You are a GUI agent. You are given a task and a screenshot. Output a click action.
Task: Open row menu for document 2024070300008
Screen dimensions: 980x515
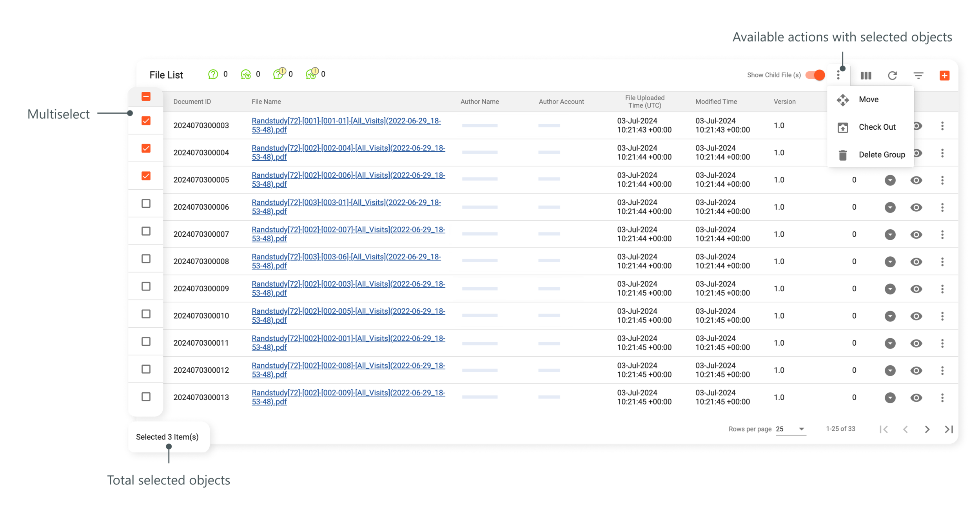pyautogui.click(x=942, y=262)
